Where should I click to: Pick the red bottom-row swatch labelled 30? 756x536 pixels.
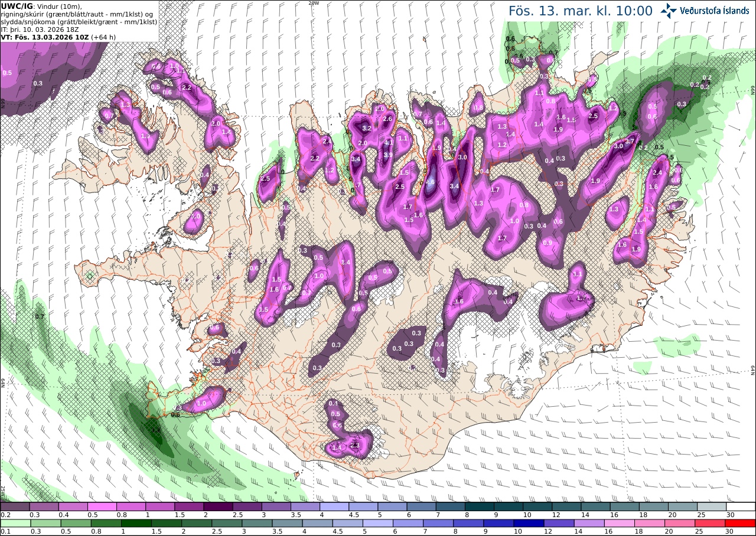741,523
